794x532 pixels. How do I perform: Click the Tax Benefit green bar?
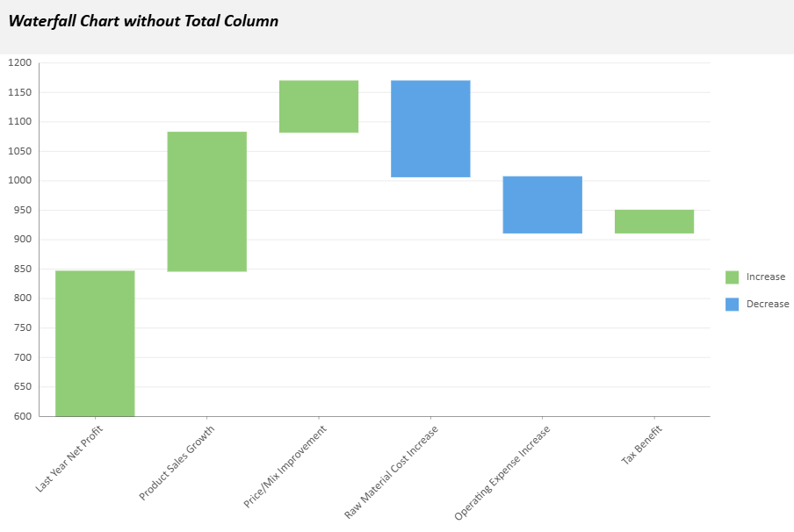click(x=654, y=221)
